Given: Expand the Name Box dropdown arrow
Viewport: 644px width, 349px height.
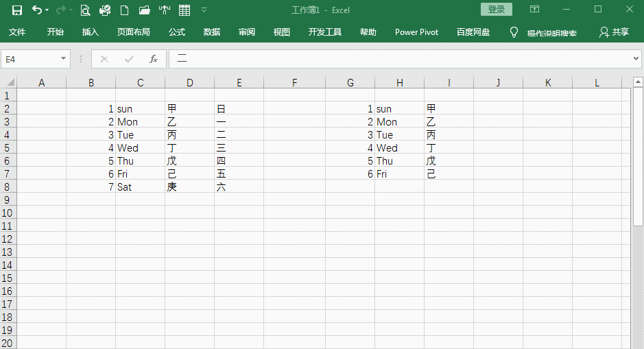Looking at the screenshot, I should [x=63, y=59].
